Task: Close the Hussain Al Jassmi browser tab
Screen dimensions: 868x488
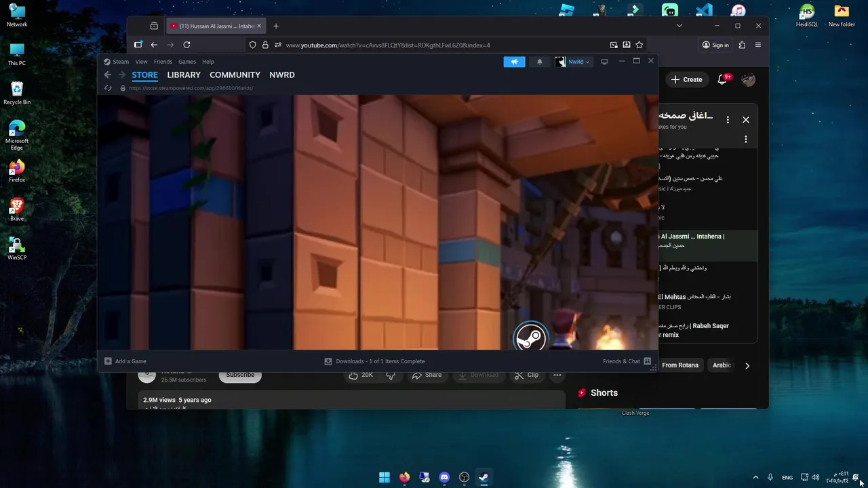Action: point(258,26)
